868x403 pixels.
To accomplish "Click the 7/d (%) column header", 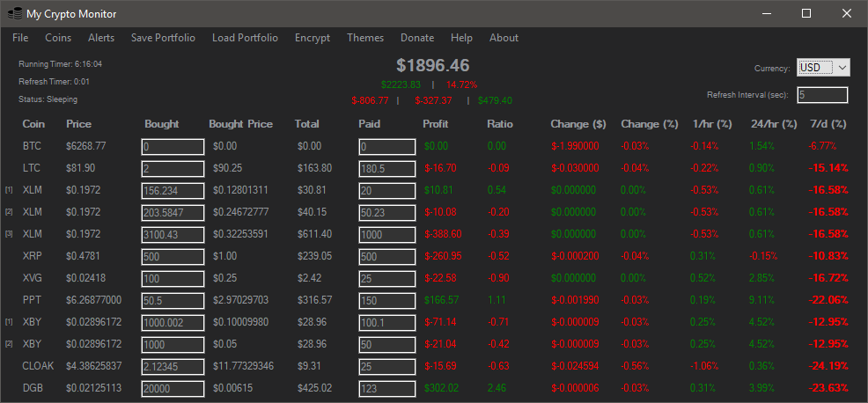I will coord(828,124).
